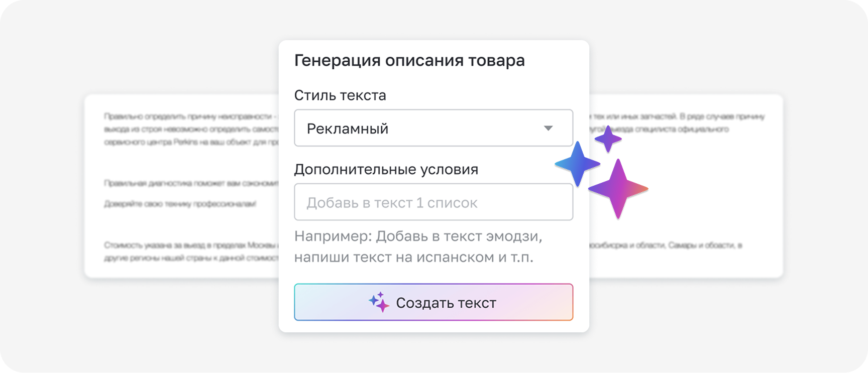Click blurred paragraph starting Стоимость указана за выезд
Image resolution: width=868 pixels, height=373 pixels.
pyautogui.click(x=191, y=252)
